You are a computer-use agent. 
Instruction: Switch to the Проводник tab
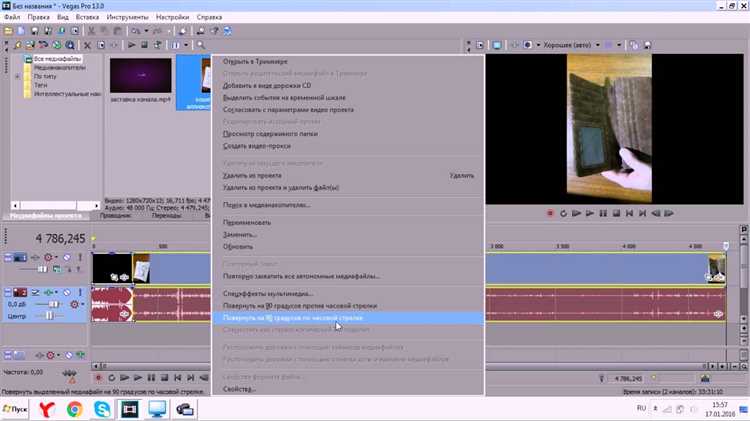click(x=115, y=216)
